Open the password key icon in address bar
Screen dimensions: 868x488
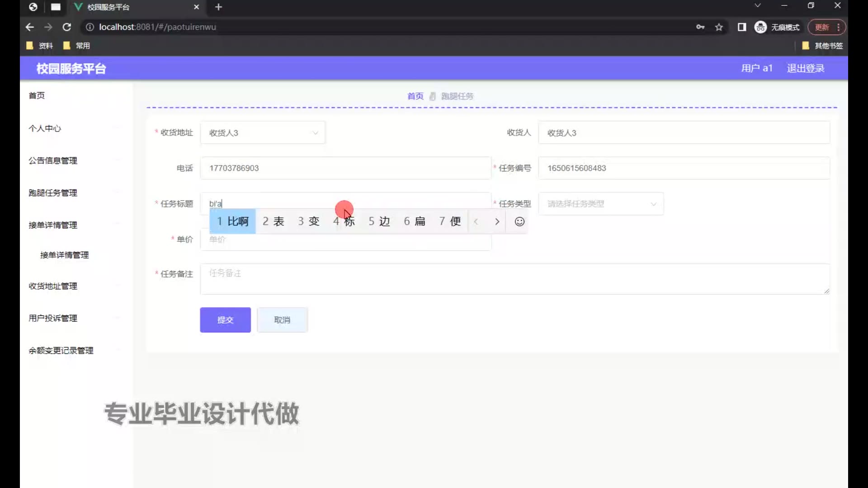(x=700, y=27)
